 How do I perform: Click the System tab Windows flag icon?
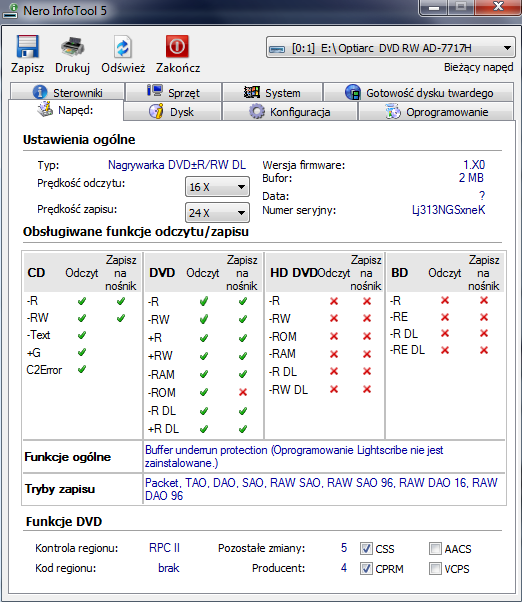click(252, 92)
